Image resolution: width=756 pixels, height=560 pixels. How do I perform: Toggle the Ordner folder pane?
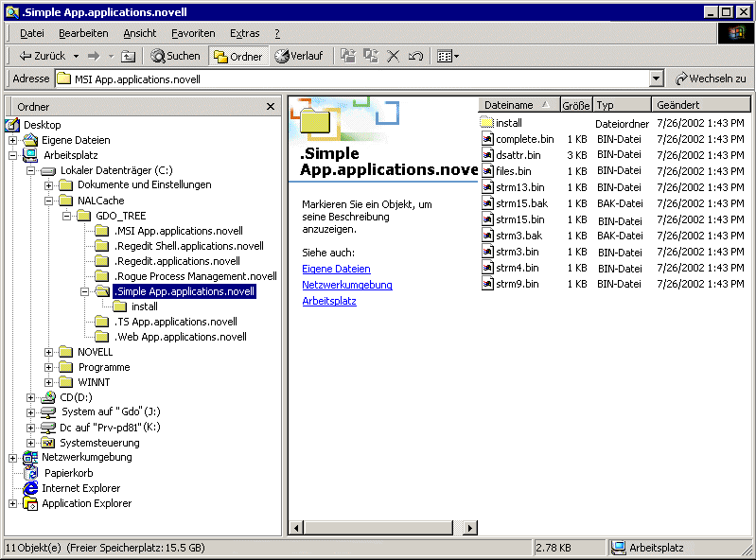[x=237, y=57]
